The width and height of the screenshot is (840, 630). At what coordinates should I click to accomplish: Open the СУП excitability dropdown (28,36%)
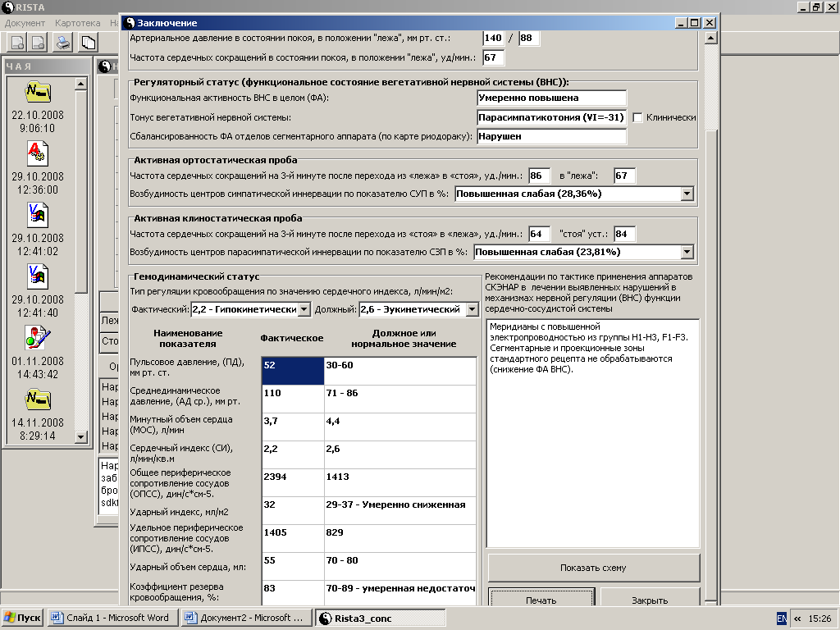687,194
